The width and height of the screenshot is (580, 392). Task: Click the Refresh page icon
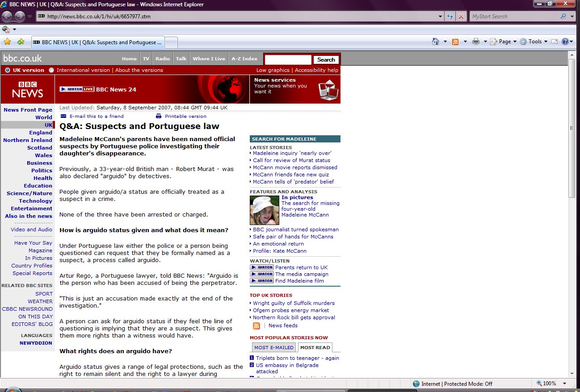click(450, 17)
